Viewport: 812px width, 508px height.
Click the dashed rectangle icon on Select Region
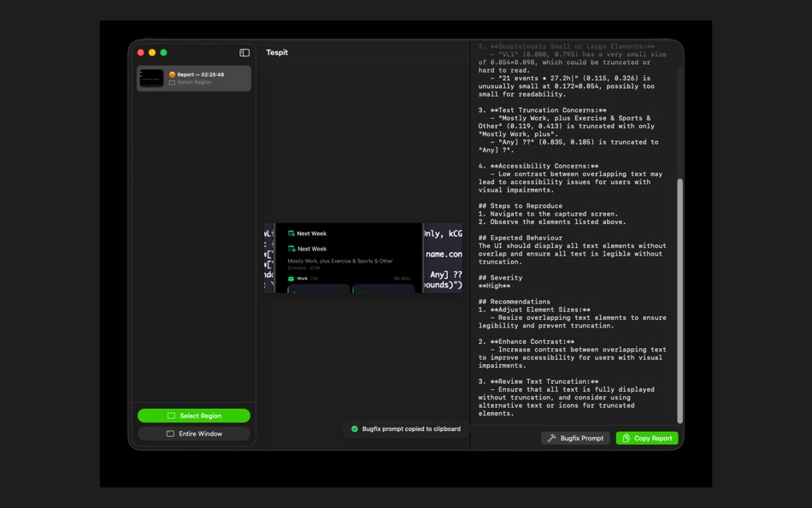coord(171,416)
